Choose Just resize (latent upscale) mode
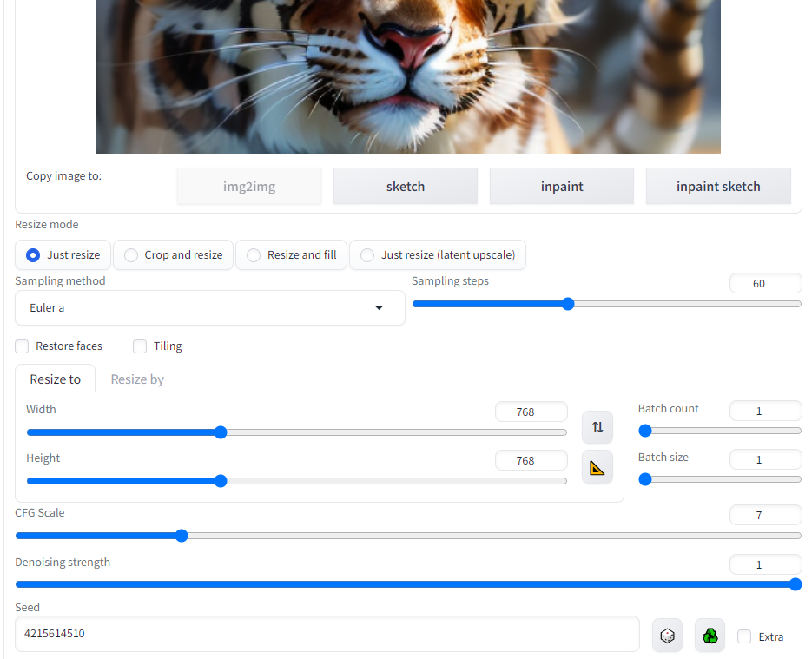812x659 pixels. (367, 255)
